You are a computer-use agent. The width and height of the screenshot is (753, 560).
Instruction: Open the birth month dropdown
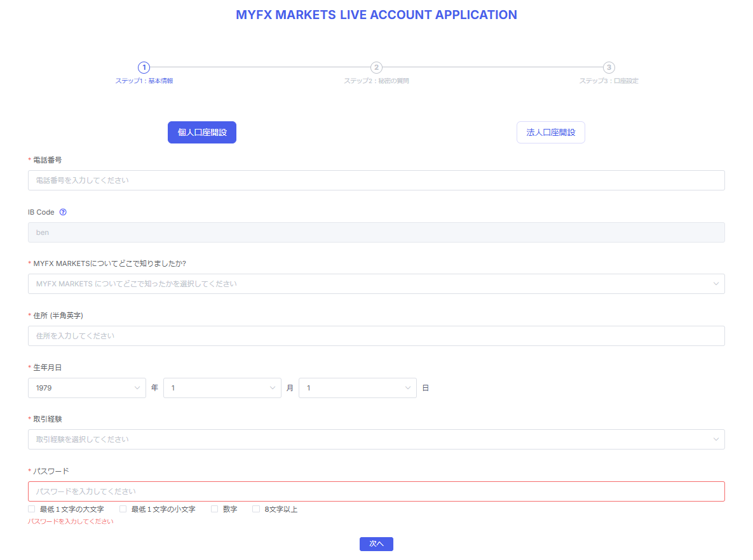click(222, 388)
